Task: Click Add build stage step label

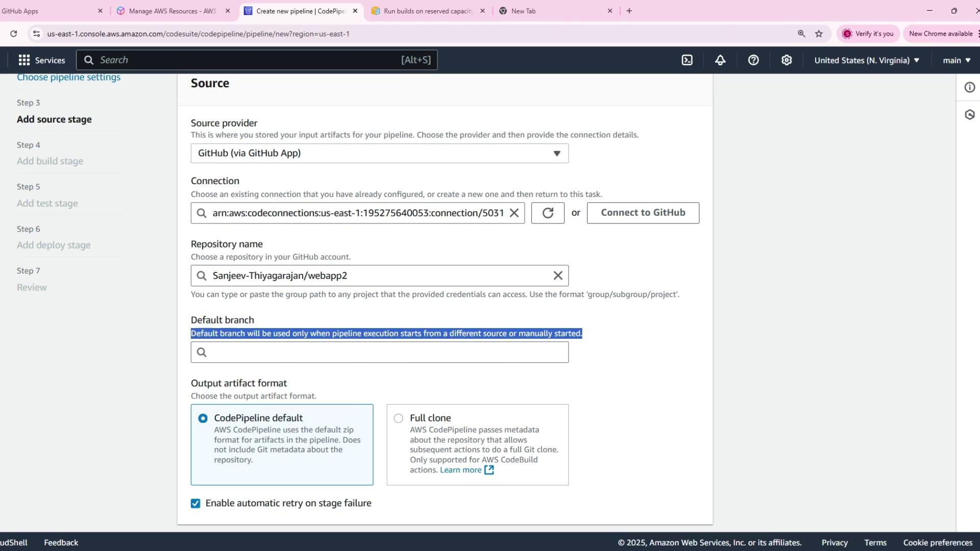Action: tap(50, 161)
